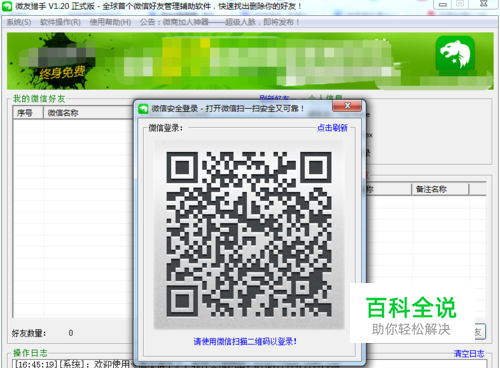Click the 好友数量 label

tap(29, 333)
